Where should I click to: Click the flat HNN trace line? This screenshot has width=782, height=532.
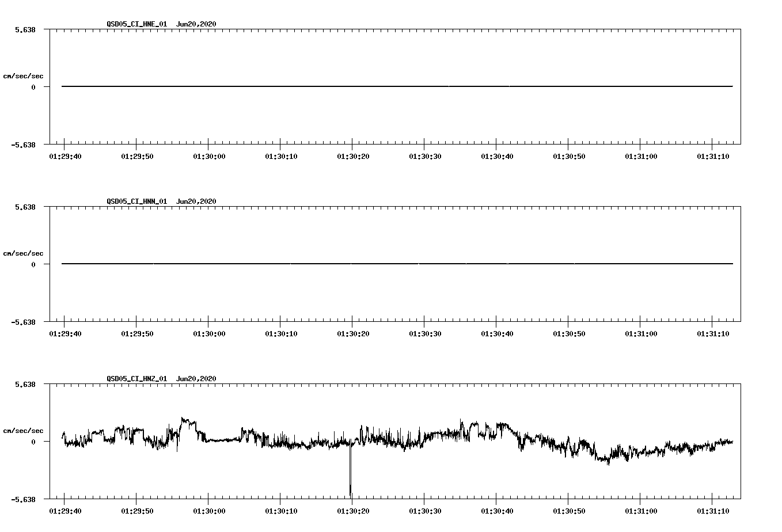(x=397, y=264)
